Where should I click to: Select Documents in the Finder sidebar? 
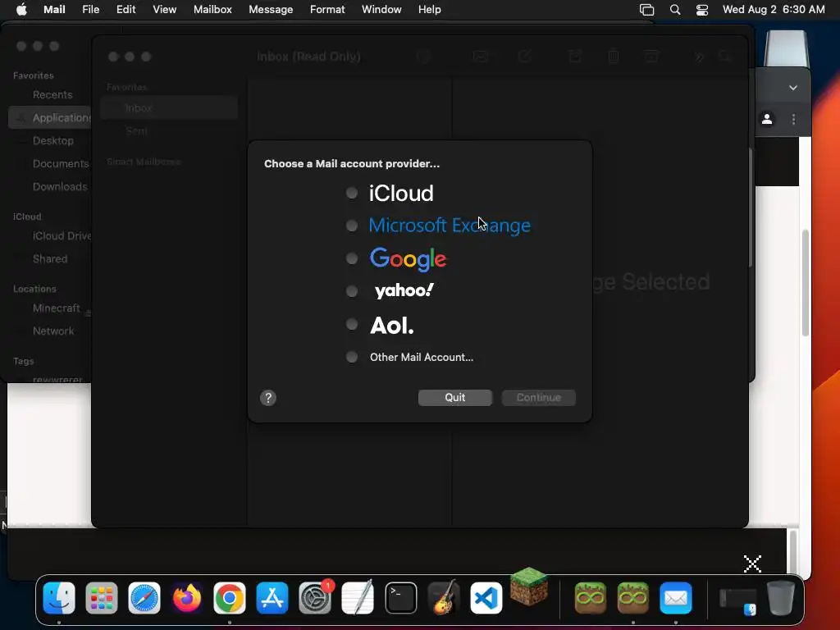point(61,164)
